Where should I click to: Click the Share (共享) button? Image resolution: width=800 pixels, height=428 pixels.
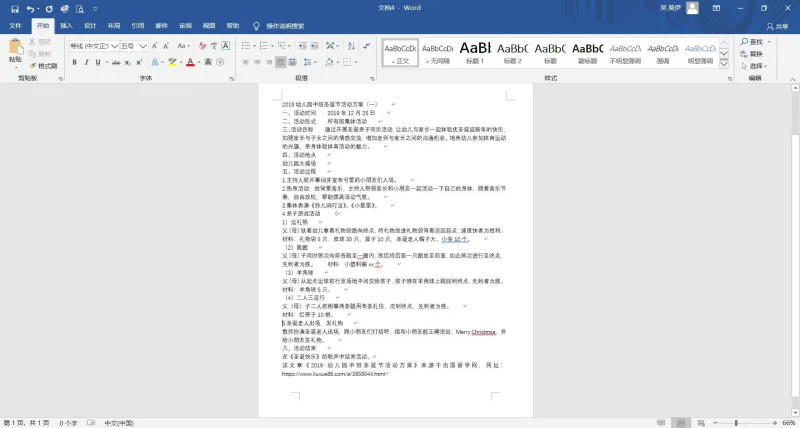click(778, 26)
